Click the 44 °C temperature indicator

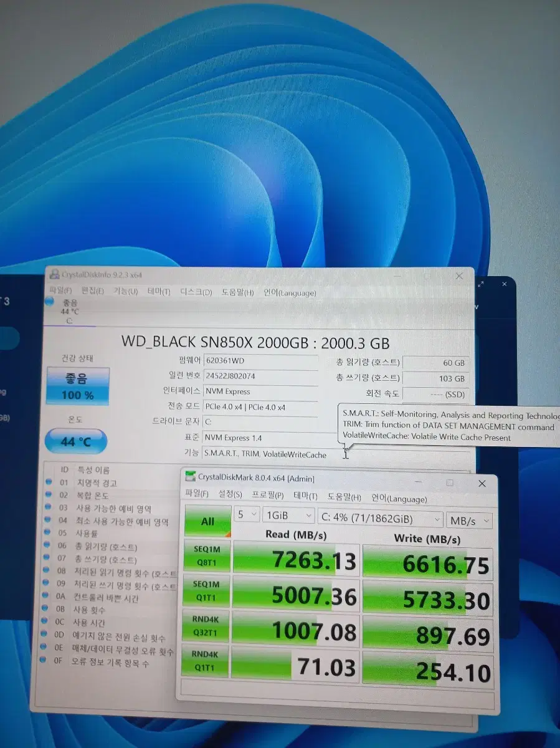pos(76,442)
